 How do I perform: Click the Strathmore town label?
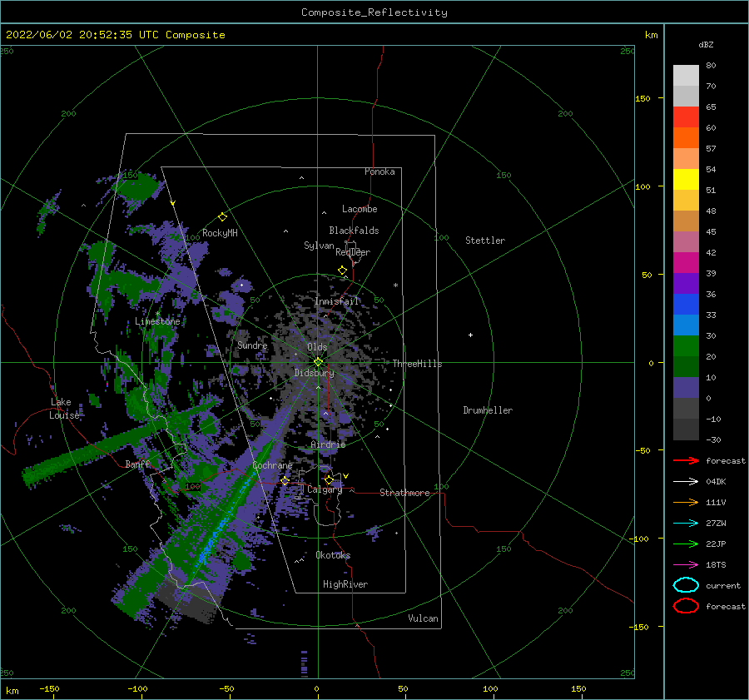pos(404,493)
